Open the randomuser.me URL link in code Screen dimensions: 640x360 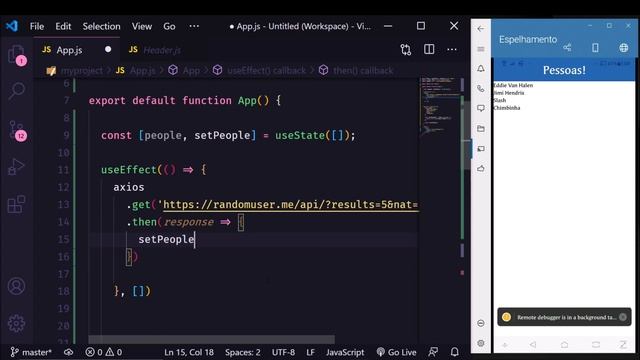[290, 204]
